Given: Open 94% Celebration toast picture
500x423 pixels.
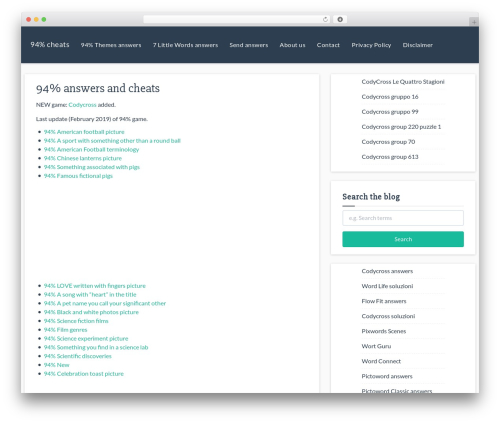Looking at the screenshot, I should (84, 374).
